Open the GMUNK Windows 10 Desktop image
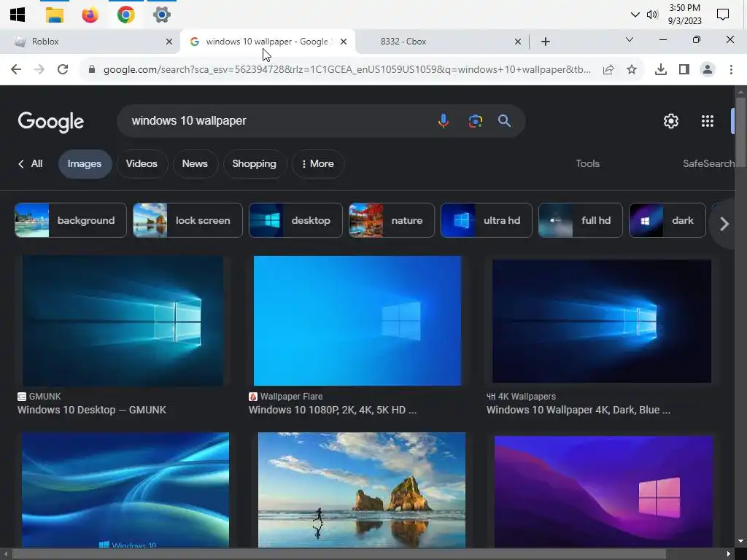Screen dimensions: 747x560 pos(123,321)
